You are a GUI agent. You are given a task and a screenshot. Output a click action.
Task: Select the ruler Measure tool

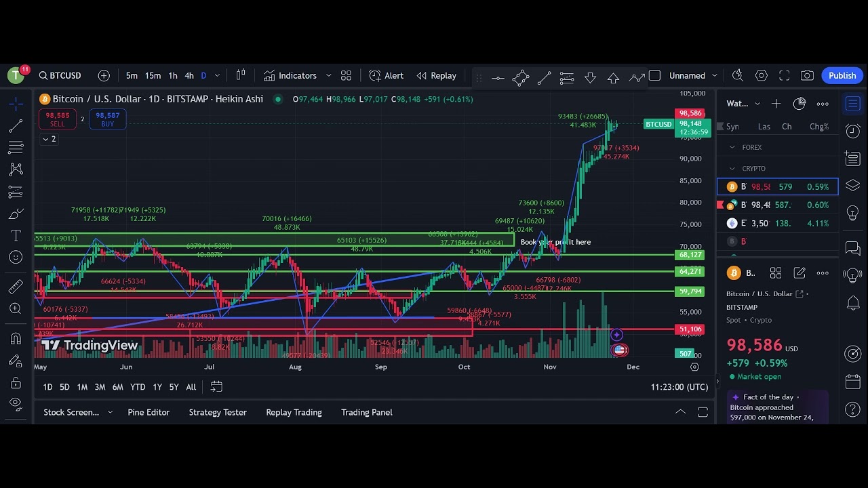[x=16, y=287]
